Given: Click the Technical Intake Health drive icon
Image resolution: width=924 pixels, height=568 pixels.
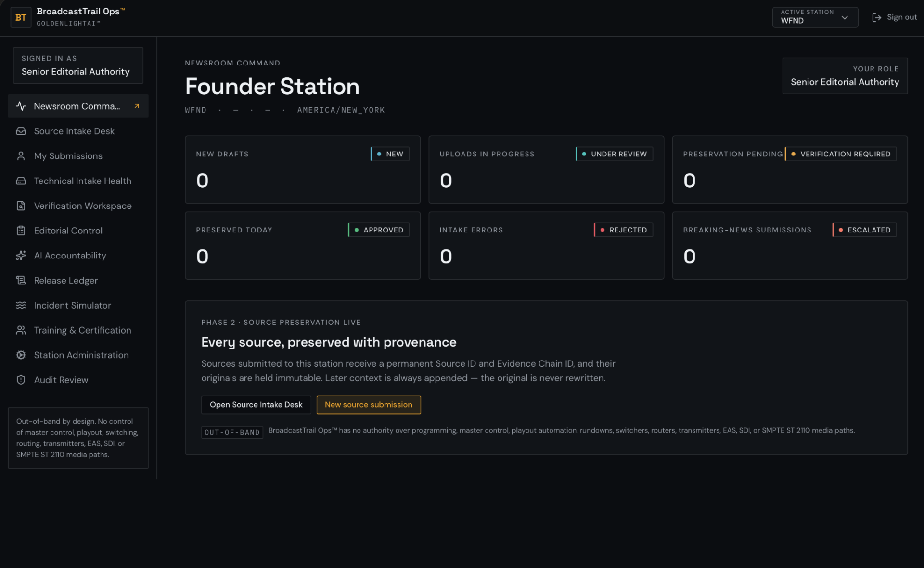Looking at the screenshot, I should point(21,181).
